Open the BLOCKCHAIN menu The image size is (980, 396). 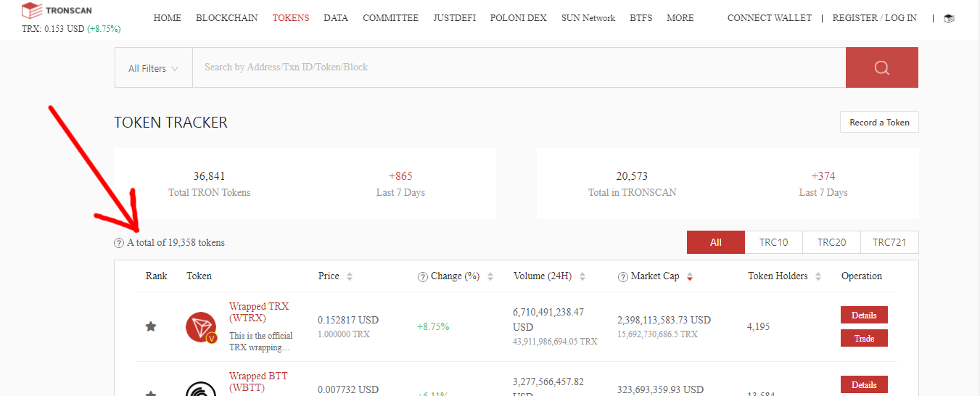227,17
